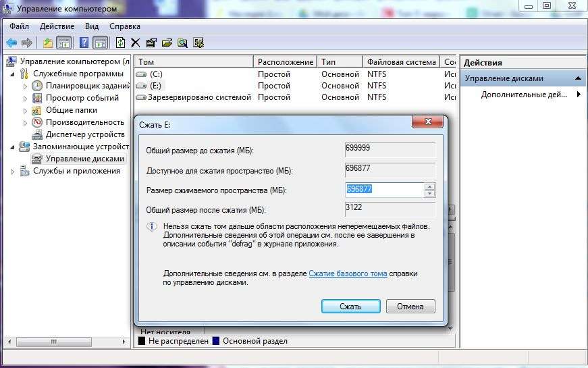588x368 pixels.
Task: Sort by the Расположение column header
Action: pos(286,62)
